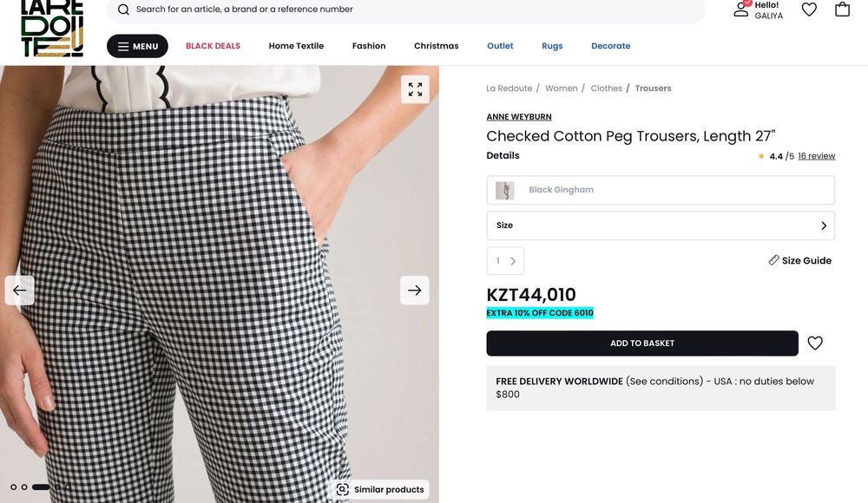This screenshot has width=868, height=503.
Task: Open the main MENU button
Action: (137, 46)
